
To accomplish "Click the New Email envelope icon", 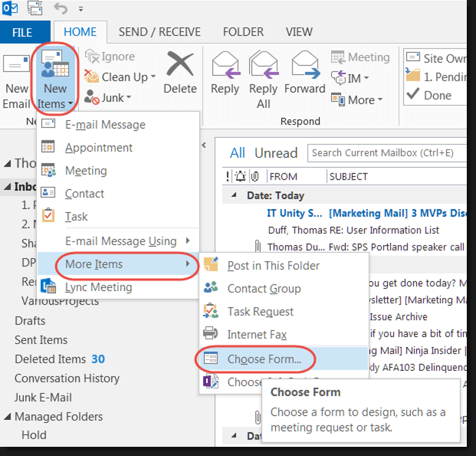I will point(16,64).
